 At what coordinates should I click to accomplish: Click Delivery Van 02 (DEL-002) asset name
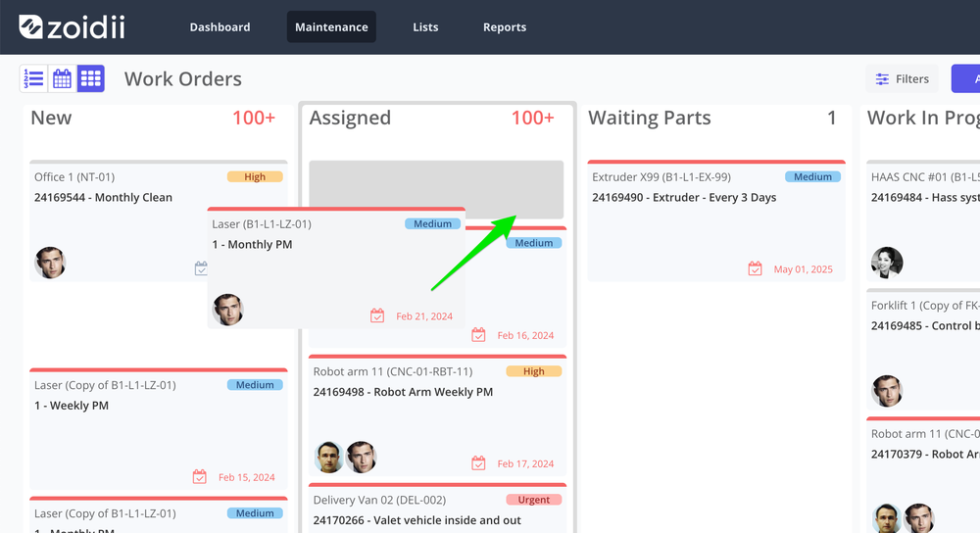click(379, 500)
